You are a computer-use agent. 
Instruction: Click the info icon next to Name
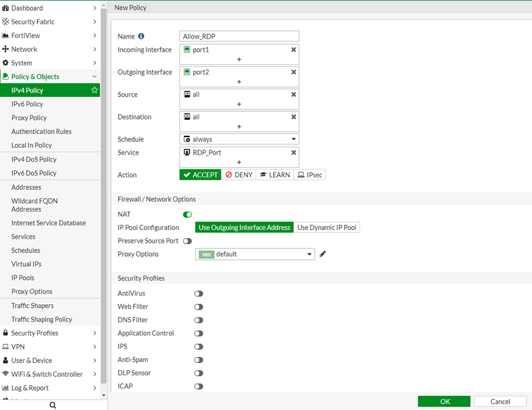click(141, 36)
